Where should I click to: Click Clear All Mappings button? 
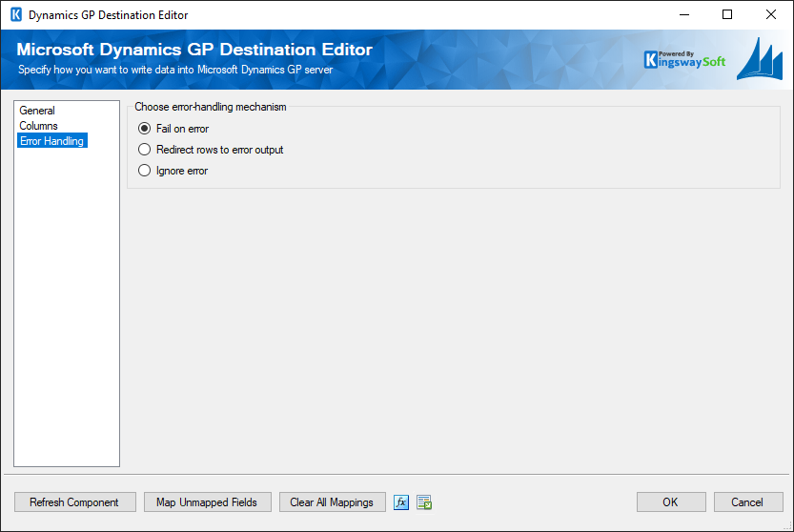(x=332, y=502)
